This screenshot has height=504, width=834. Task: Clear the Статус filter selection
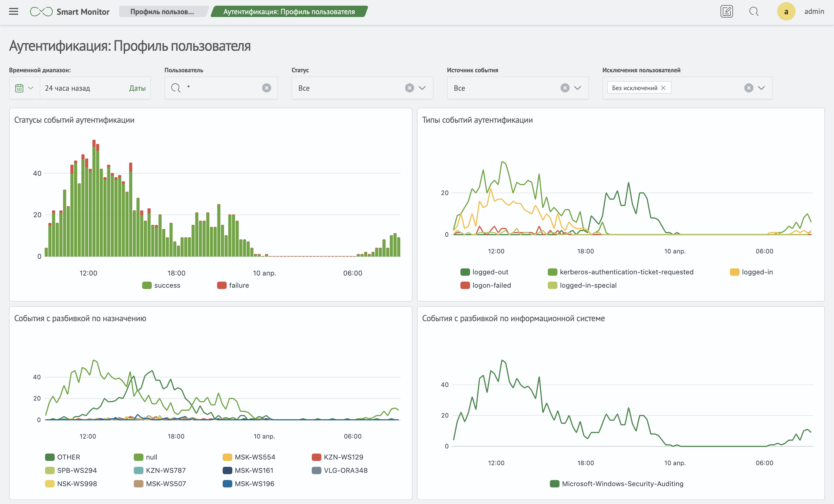[x=409, y=88]
